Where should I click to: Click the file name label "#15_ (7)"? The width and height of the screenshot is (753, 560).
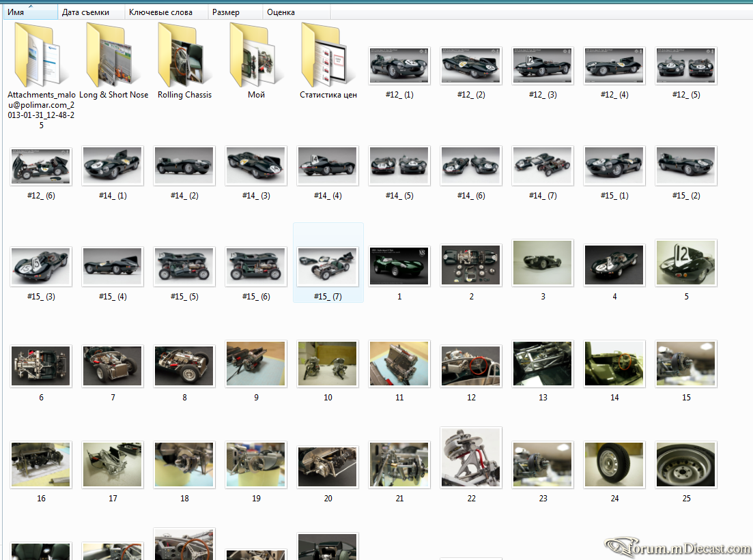coord(328,297)
